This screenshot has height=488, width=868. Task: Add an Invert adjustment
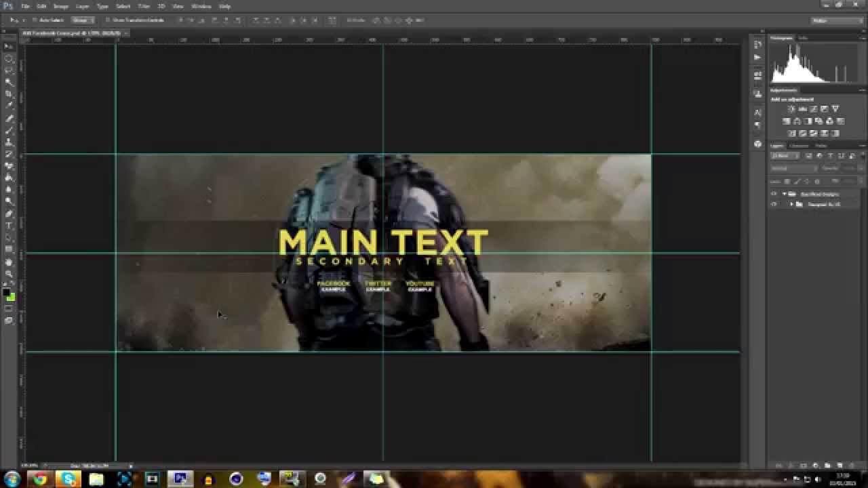[x=791, y=133]
